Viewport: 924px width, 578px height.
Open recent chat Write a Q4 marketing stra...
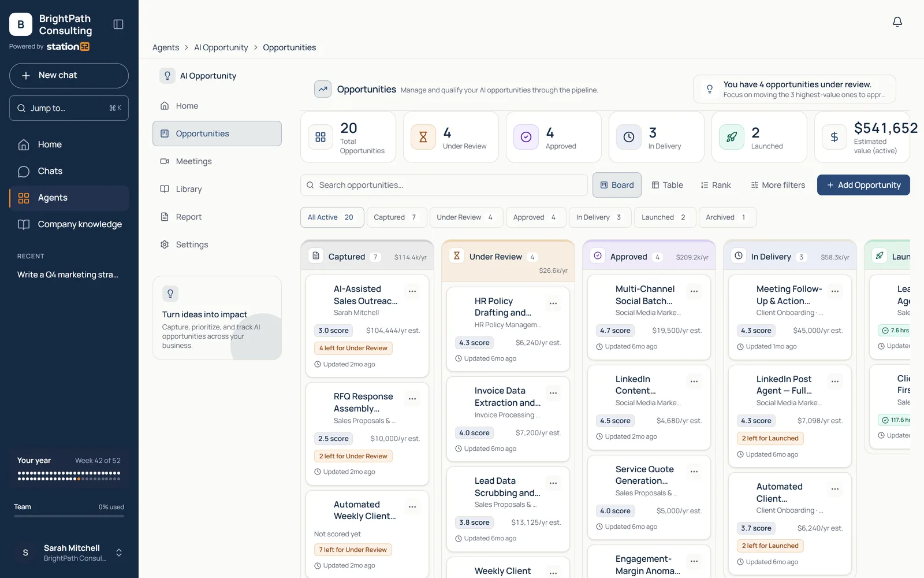(x=68, y=275)
